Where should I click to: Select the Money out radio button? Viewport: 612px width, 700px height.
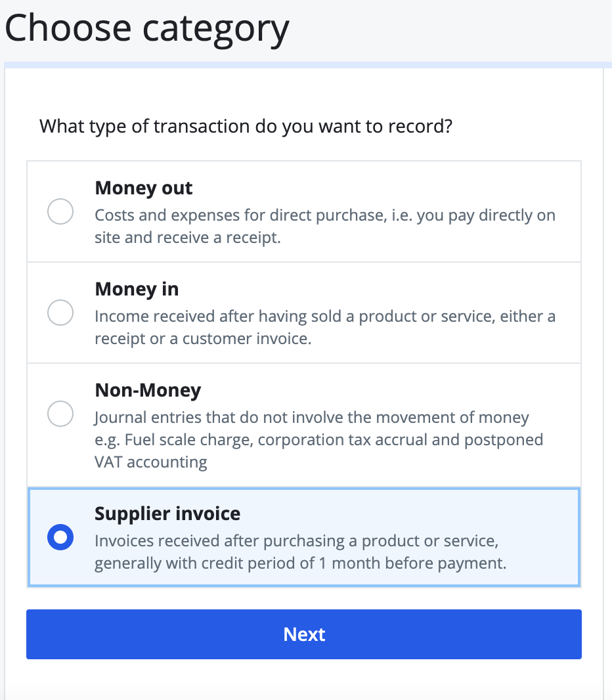pos(60,211)
